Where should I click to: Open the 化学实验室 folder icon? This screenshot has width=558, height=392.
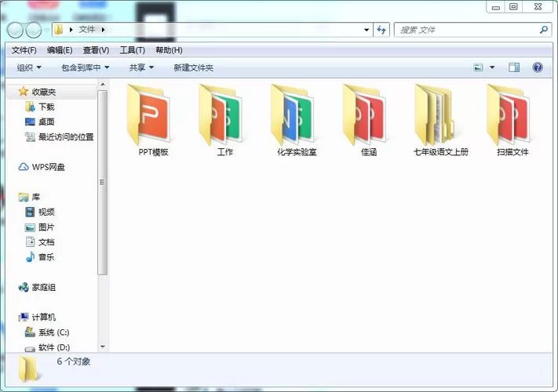pos(293,114)
